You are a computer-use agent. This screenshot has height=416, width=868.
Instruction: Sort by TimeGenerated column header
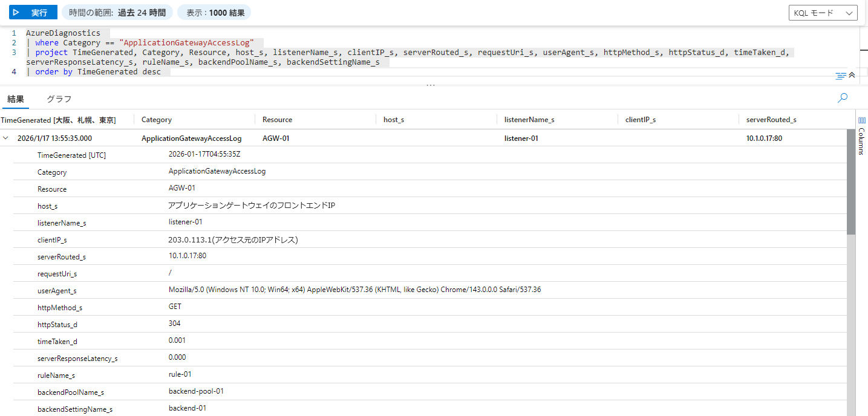click(58, 120)
